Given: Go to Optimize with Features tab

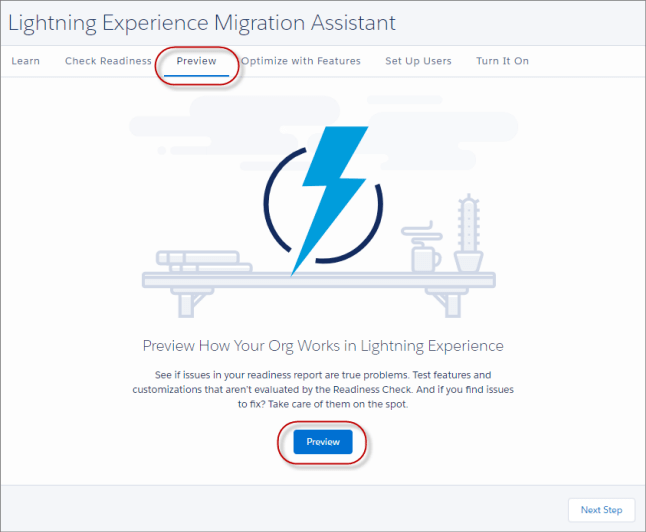Looking at the screenshot, I should [301, 61].
